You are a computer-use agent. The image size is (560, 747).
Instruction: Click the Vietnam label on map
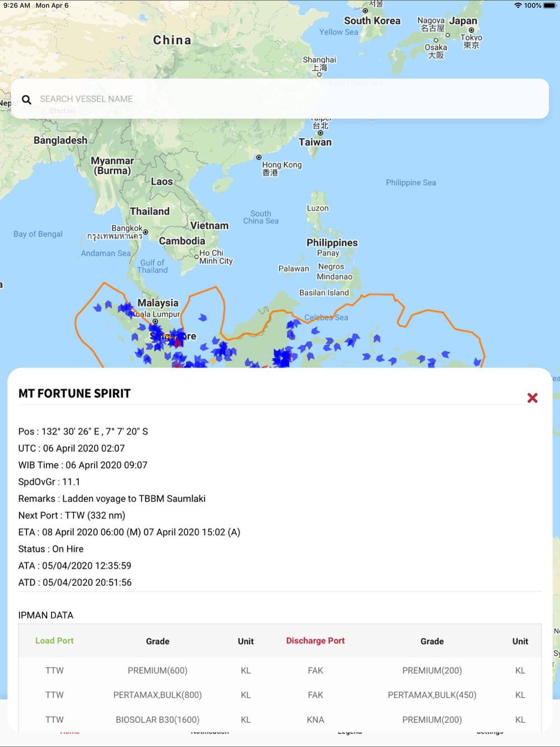pos(209,226)
